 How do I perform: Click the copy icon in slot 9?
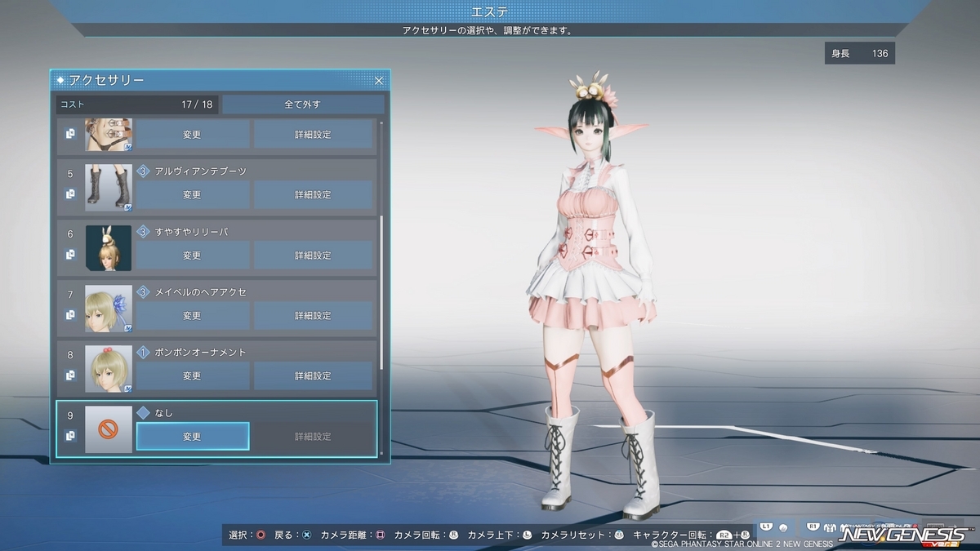click(70, 436)
